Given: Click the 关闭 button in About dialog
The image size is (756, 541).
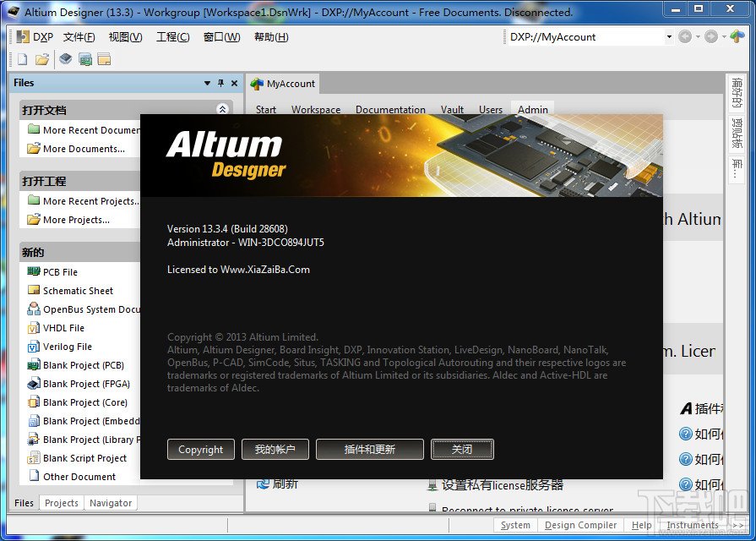Looking at the screenshot, I should 462,450.
